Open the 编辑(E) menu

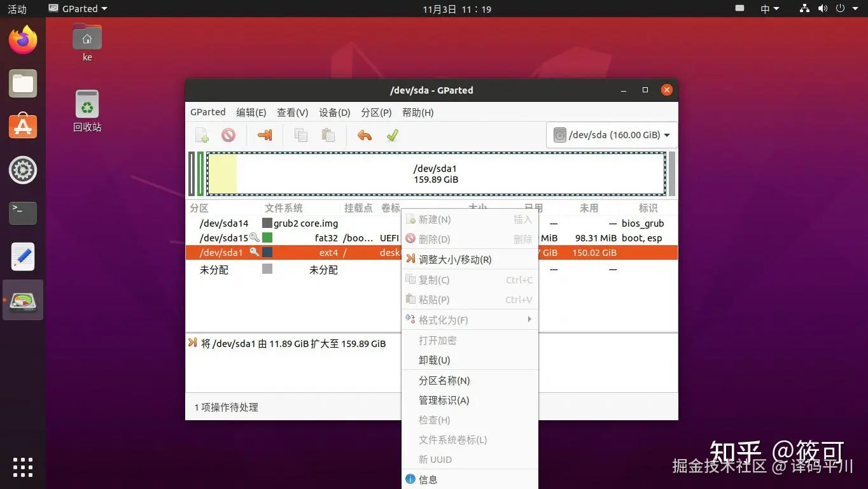click(251, 112)
